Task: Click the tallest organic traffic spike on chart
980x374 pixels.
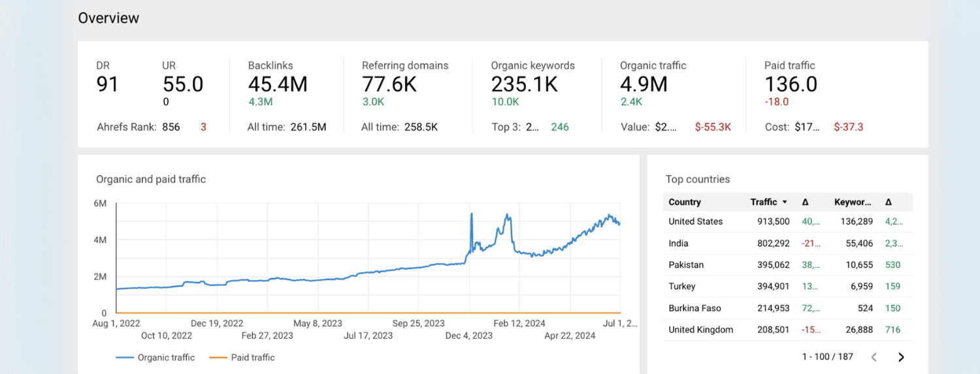Action: click(471, 214)
